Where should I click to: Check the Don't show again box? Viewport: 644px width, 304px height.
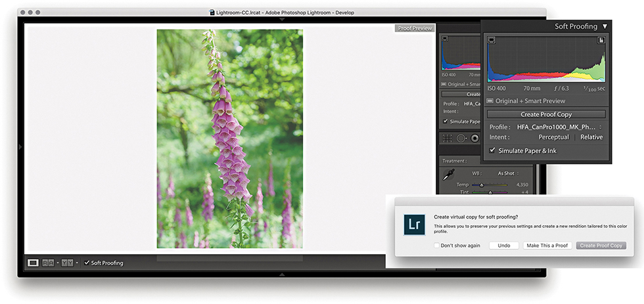436,246
